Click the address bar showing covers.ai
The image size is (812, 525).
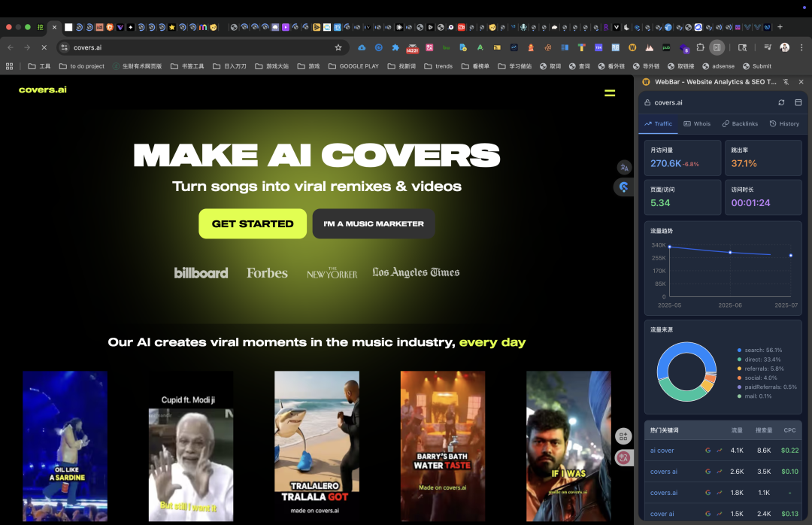point(202,47)
